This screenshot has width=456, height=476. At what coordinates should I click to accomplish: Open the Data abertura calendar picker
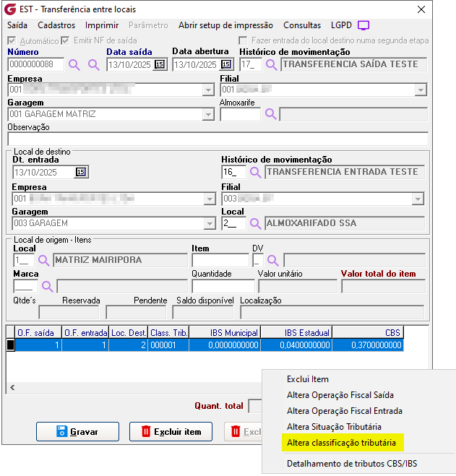(x=225, y=64)
